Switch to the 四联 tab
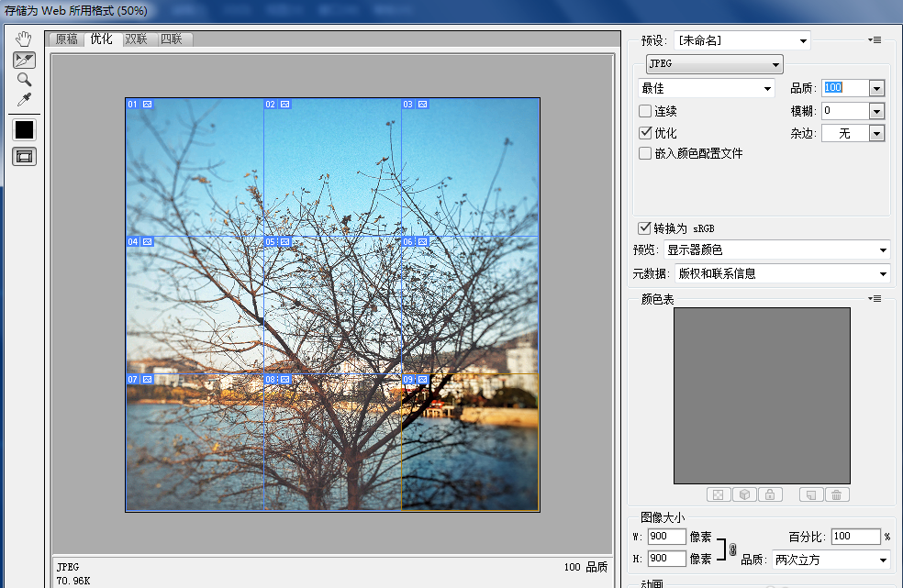 172,39
